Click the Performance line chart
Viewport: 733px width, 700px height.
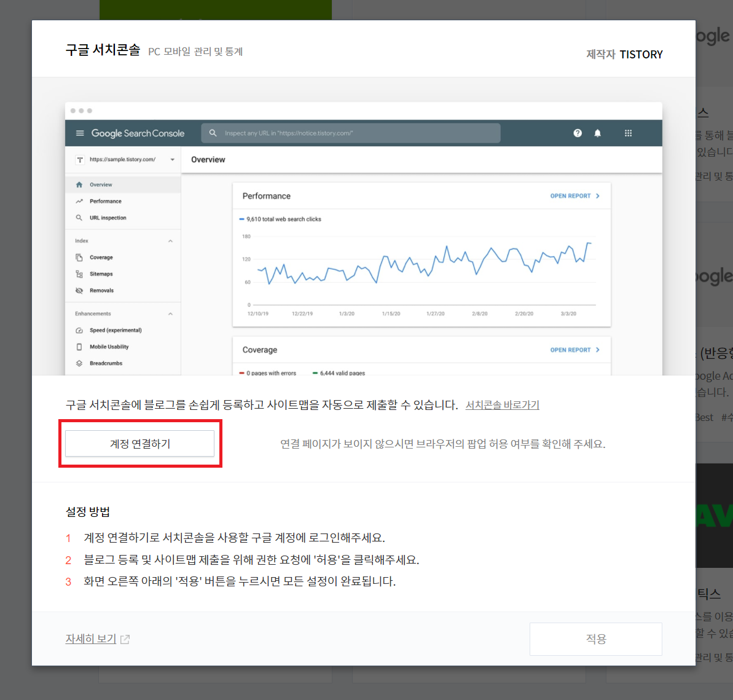(x=418, y=271)
